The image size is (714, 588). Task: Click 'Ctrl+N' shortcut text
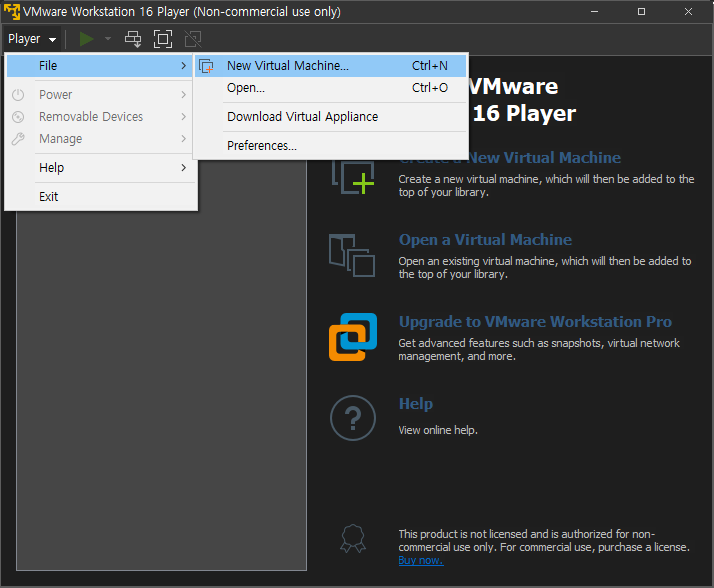[430, 66]
